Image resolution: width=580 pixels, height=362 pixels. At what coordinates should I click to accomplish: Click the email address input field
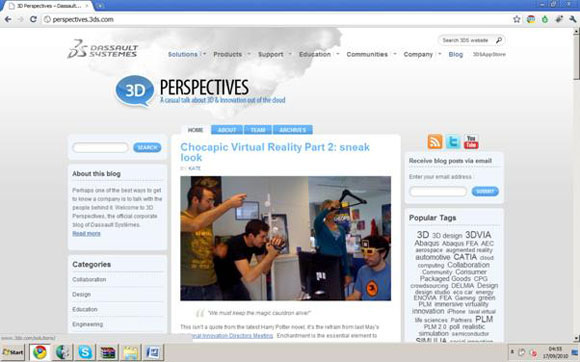pyautogui.click(x=438, y=191)
